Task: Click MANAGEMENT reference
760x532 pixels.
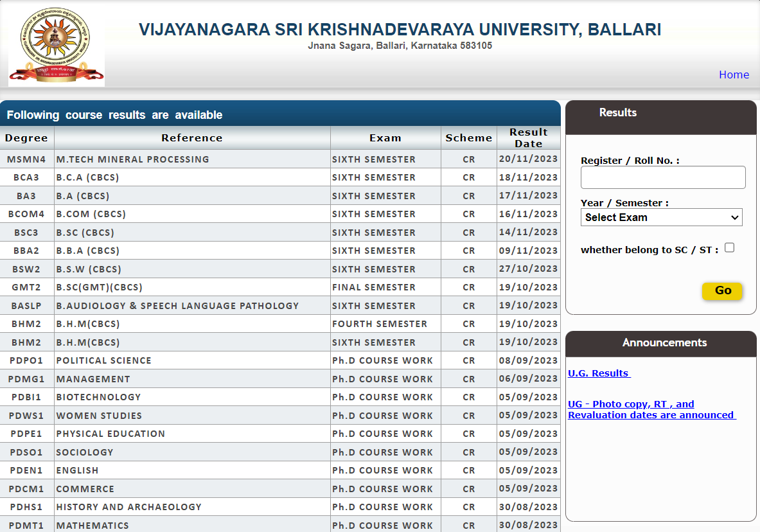Action: [x=93, y=378]
